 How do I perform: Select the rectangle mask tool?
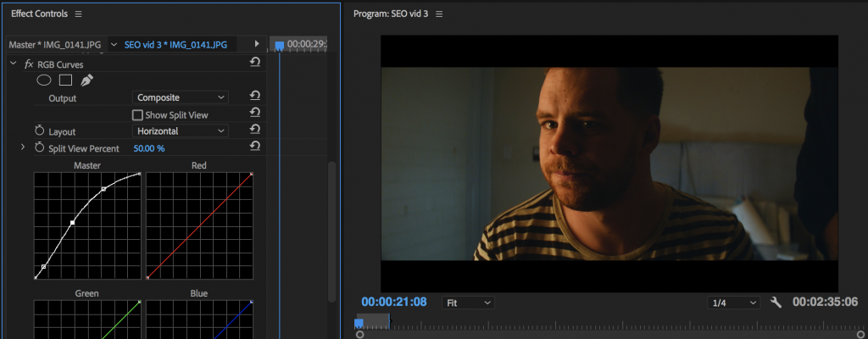click(x=66, y=81)
